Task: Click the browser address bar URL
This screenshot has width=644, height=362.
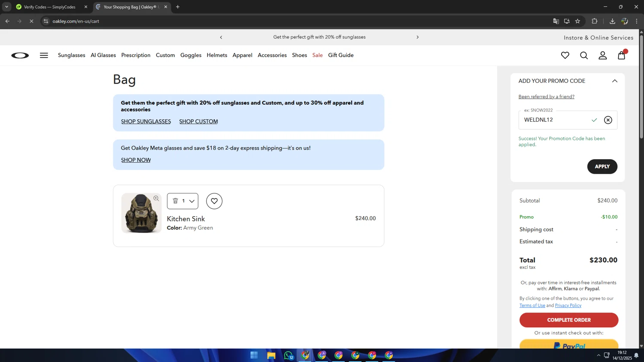Action: [x=76, y=21]
